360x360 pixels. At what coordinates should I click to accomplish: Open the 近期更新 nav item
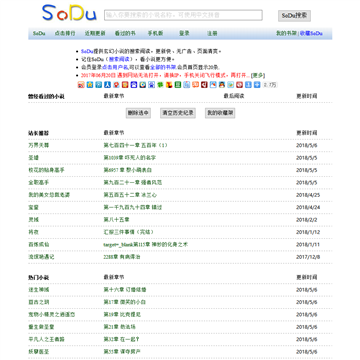(95, 33)
